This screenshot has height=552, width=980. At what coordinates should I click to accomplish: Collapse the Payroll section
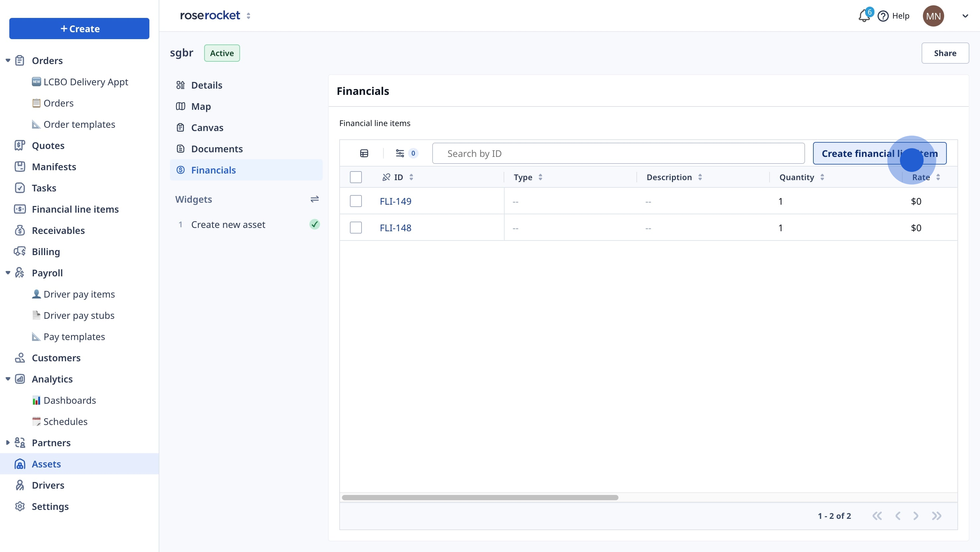point(8,273)
